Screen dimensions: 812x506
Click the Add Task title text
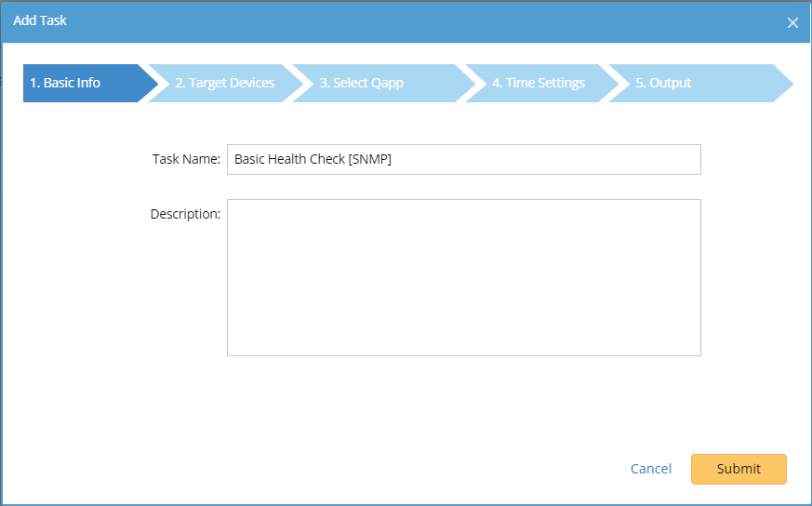[x=40, y=20]
